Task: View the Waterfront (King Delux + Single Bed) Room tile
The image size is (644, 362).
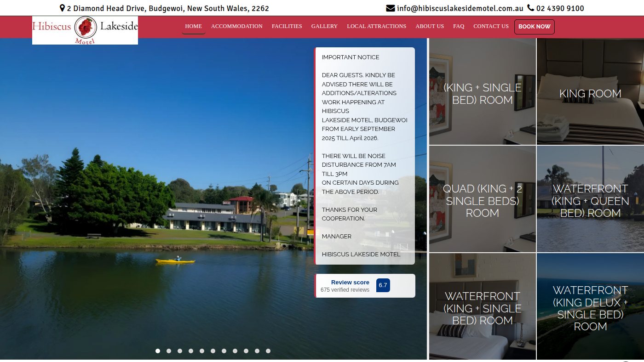Action: [590, 306]
